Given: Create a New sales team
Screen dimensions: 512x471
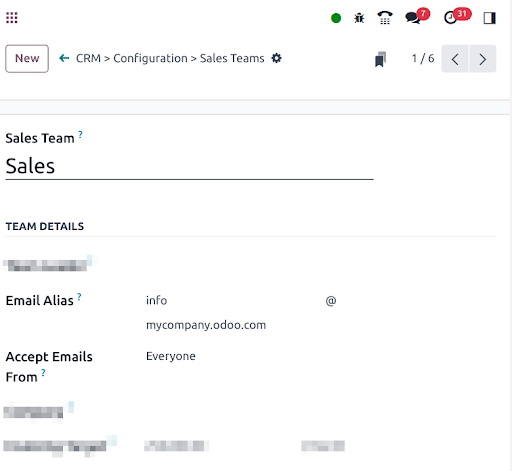Looking at the screenshot, I should (x=27, y=59).
